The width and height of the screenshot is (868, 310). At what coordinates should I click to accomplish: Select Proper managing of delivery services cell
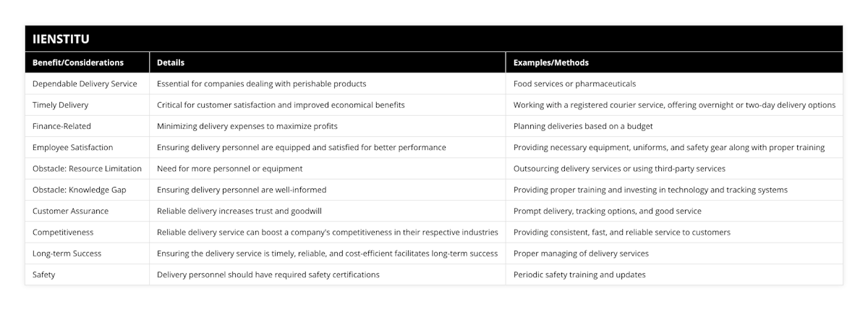coord(580,254)
